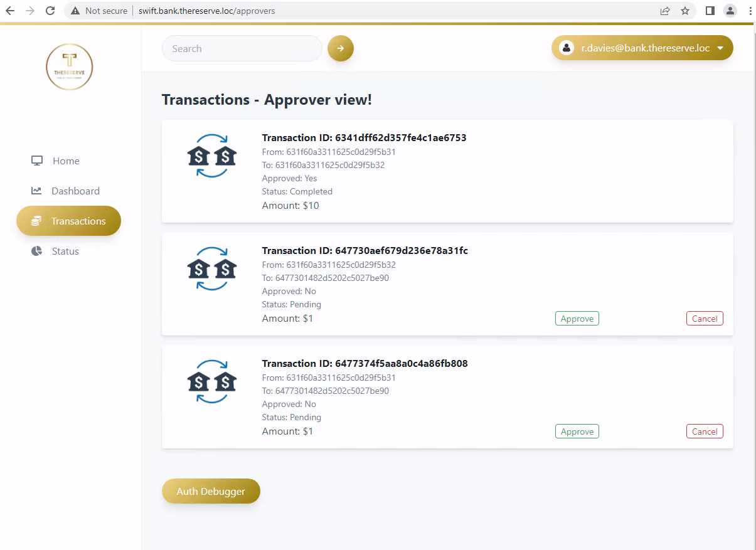Screen dimensions: 756x550
Task: Click r.davies@bank.thereserve.loc account button
Action: [642, 48]
